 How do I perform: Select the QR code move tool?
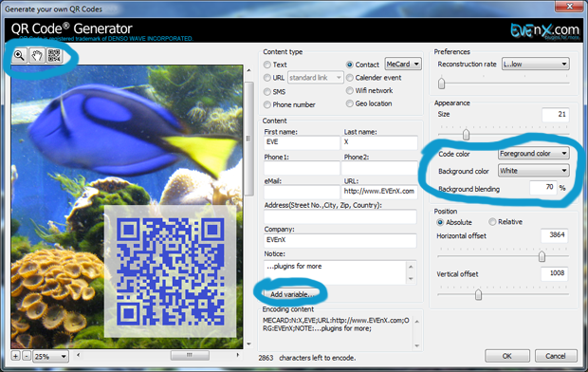pyautogui.click(x=54, y=56)
